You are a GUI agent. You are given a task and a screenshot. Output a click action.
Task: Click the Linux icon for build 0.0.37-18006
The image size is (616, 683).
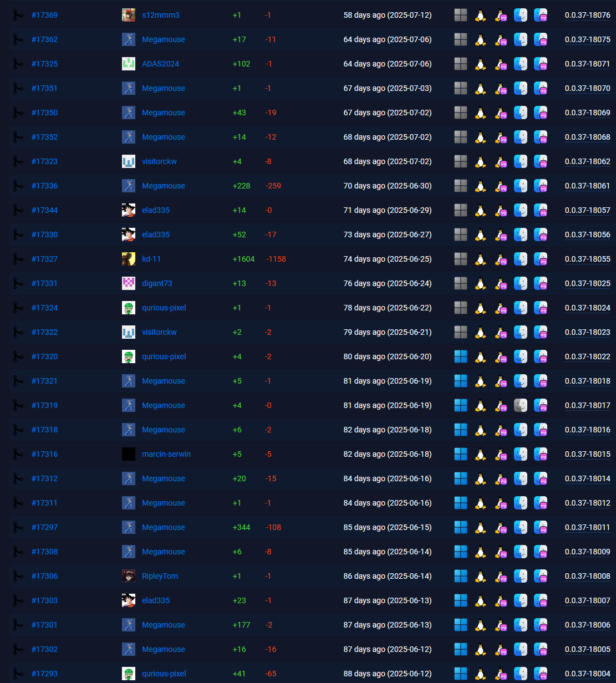(x=481, y=625)
